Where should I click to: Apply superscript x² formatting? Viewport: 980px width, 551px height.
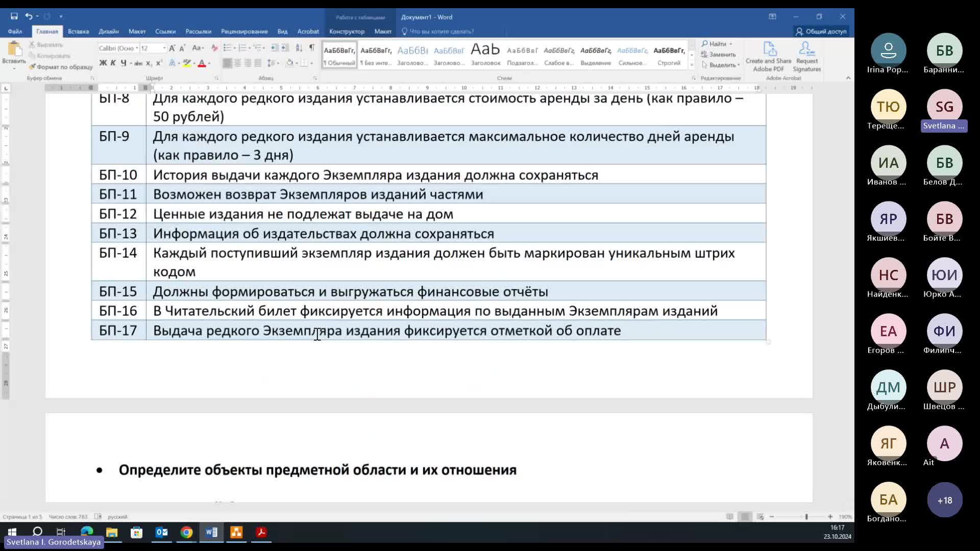point(159,63)
